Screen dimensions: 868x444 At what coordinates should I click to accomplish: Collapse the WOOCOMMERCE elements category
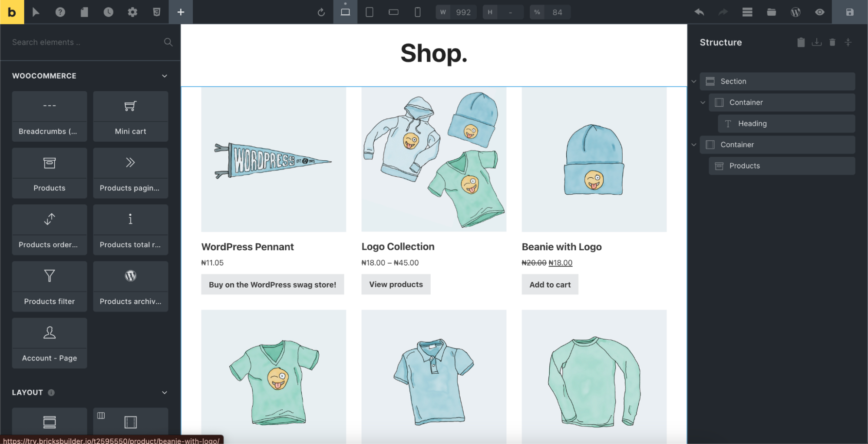pos(164,76)
